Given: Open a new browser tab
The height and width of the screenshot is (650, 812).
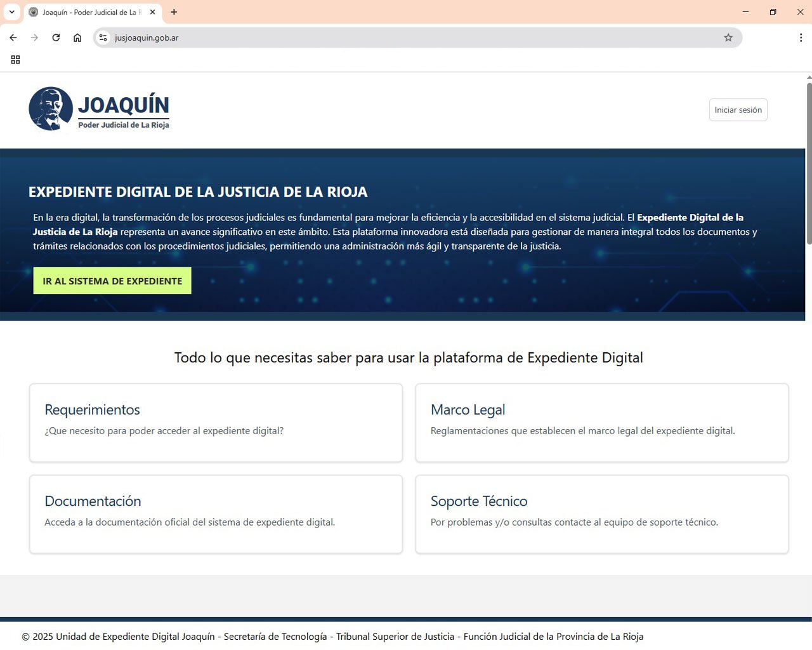Looking at the screenshot, I should (174, 12).
